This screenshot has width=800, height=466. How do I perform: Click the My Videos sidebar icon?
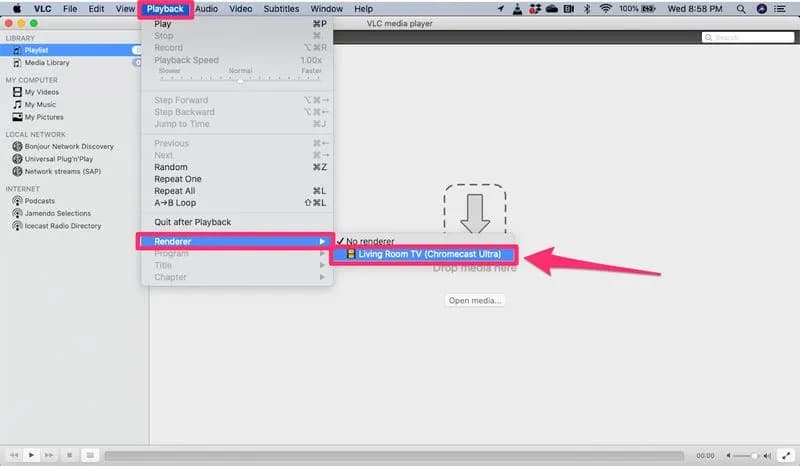[17, 91]
